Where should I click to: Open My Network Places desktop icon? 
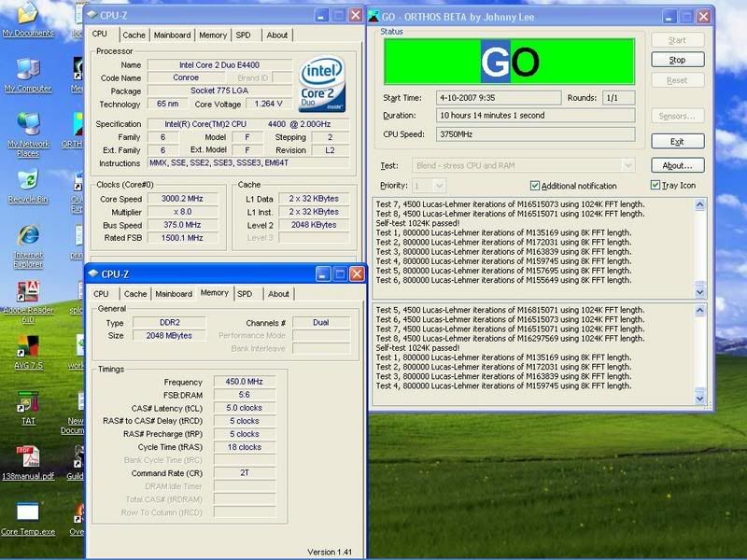28,134
